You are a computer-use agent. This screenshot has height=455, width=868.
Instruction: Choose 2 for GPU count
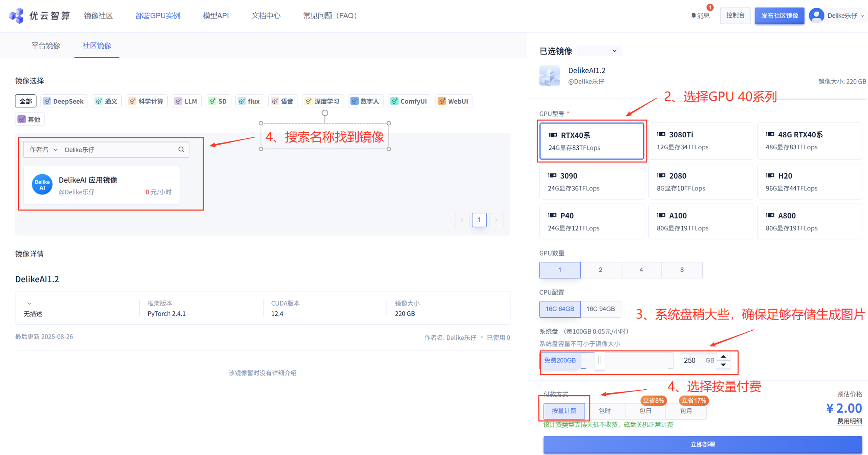[x=600, y=270]
